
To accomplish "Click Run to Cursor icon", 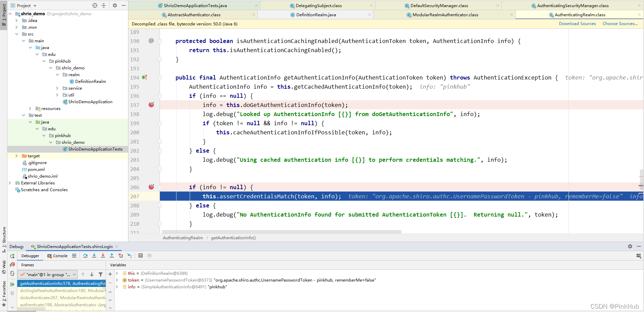I will pos(129,256).
